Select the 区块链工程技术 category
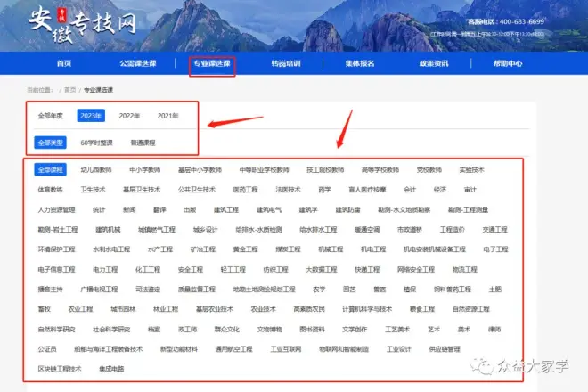The width and height of the screenshot is (588, 392). pos(60,369)
